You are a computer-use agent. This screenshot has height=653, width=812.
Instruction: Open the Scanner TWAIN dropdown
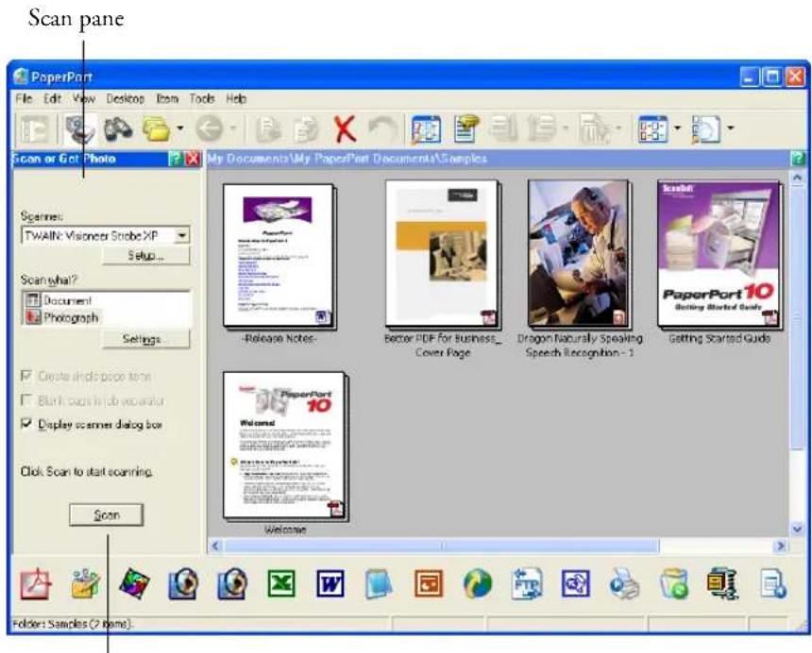[x=182, y=236]
